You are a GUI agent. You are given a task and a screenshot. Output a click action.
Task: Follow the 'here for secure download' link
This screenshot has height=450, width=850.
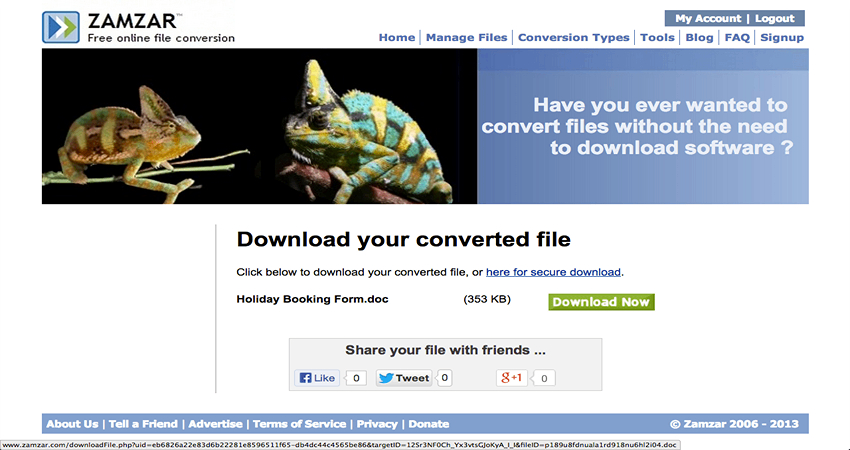[553, 272]
